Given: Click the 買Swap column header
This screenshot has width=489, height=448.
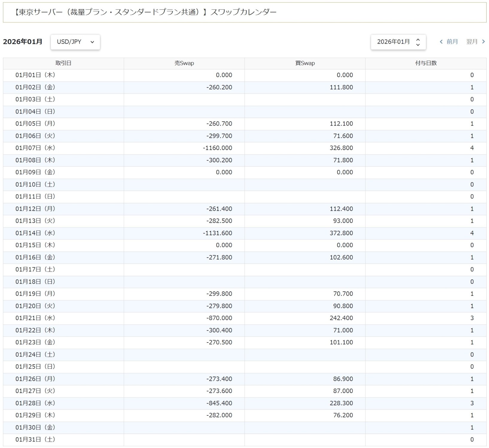Looking at the screenshot, I should [x=305, y=63].
